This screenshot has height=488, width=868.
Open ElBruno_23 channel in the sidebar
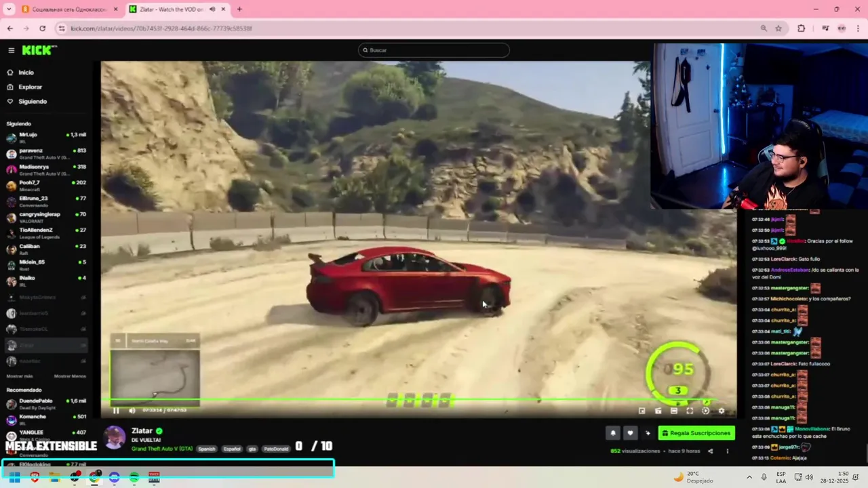tap(46, 201)
